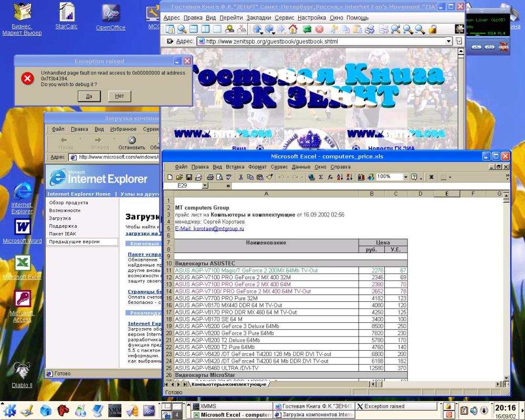The height and width of the screenshot is (420, 525).
Task: Open Print Preview in Excel toolbar
Action: 219,177
